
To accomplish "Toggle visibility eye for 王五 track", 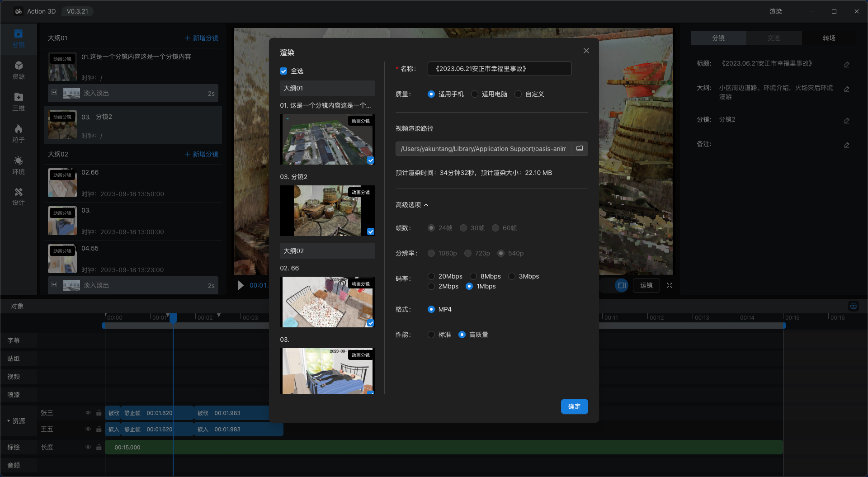I will [88, 429].
